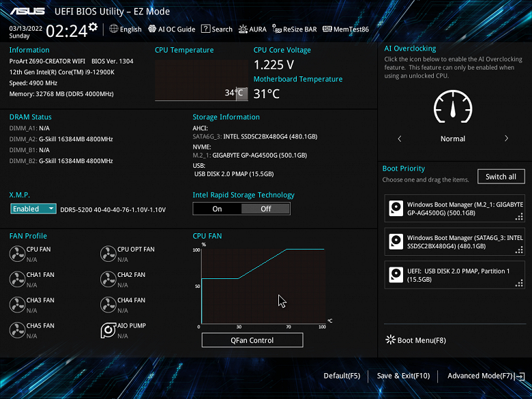Click the 02:24 clock display
532x399 pixels.
coord(67,31)
